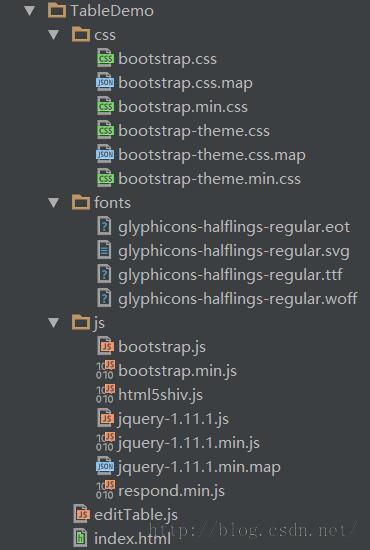This screenshot has height=550, width=370.
Task: Click the HTML icon next to index.html
Action: click(80, 538)
